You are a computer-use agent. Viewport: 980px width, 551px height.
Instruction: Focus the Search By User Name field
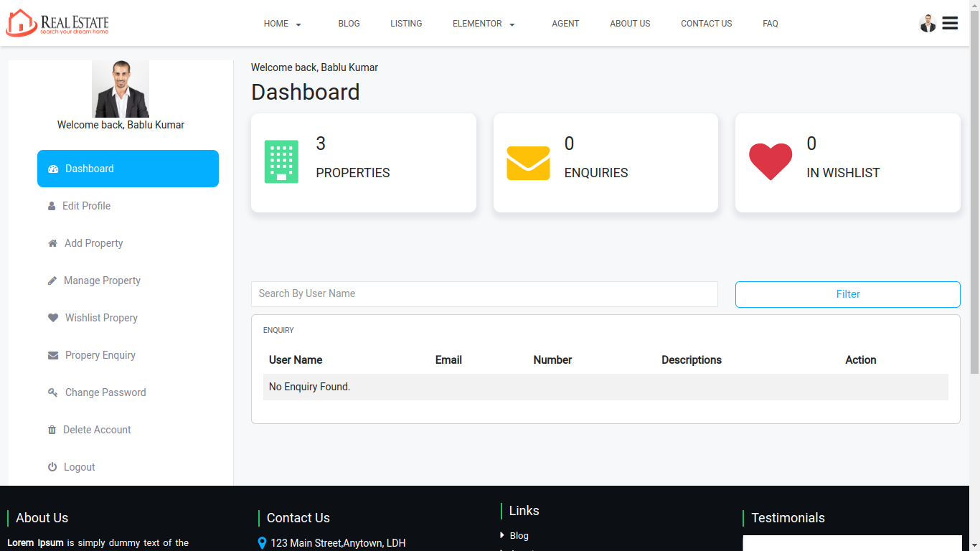[484, 294]
